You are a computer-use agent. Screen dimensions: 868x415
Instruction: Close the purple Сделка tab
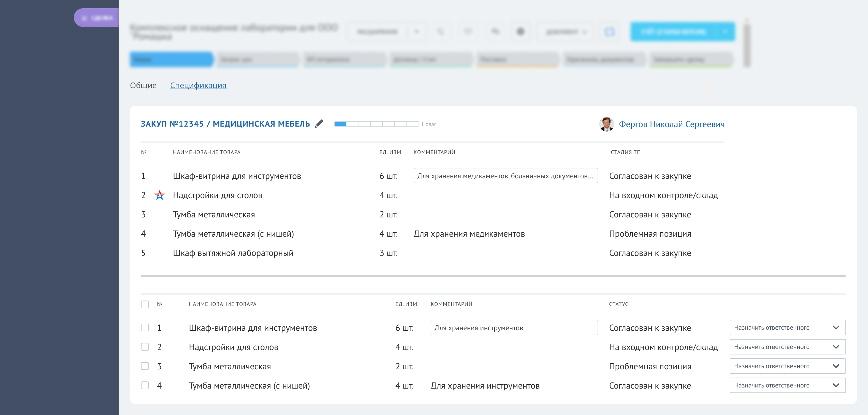coord(84,18)
